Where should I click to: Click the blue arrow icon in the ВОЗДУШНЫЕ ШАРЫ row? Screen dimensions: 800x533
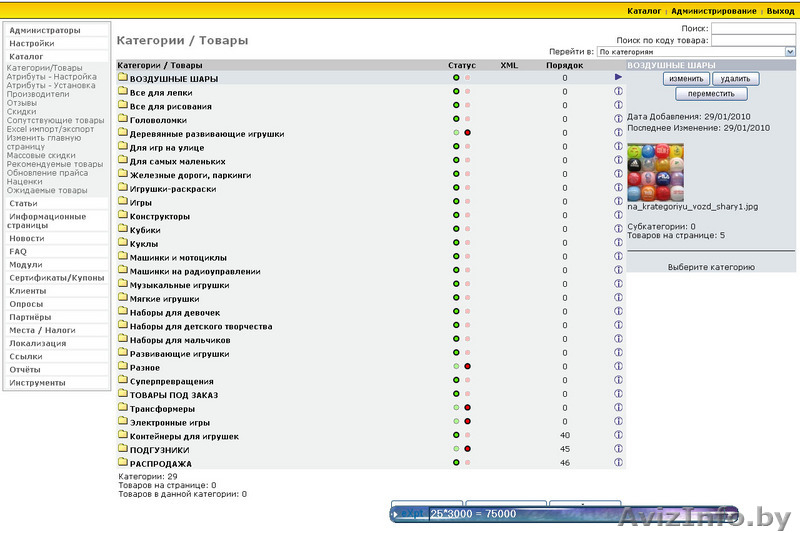click(618, 77)
